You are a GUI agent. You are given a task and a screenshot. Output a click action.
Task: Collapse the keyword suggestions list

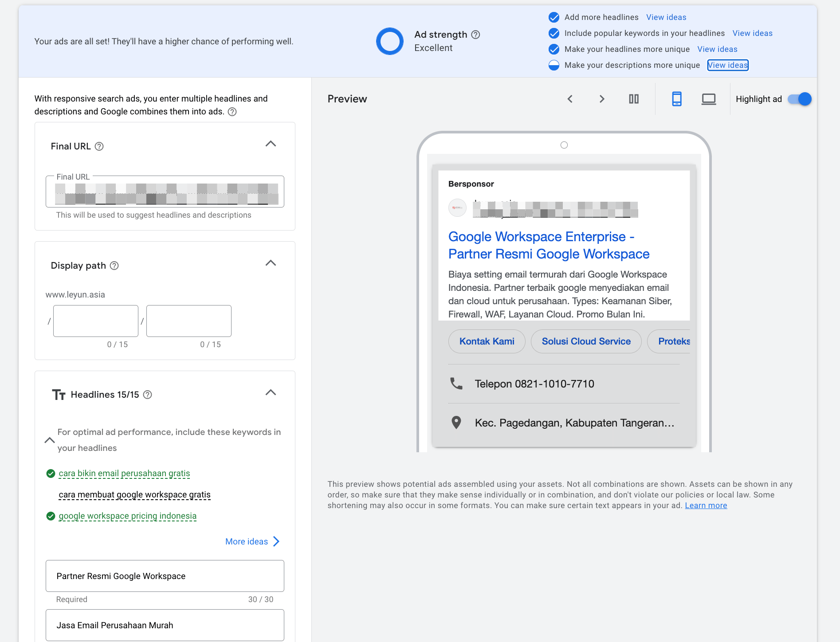click(50, 440)
